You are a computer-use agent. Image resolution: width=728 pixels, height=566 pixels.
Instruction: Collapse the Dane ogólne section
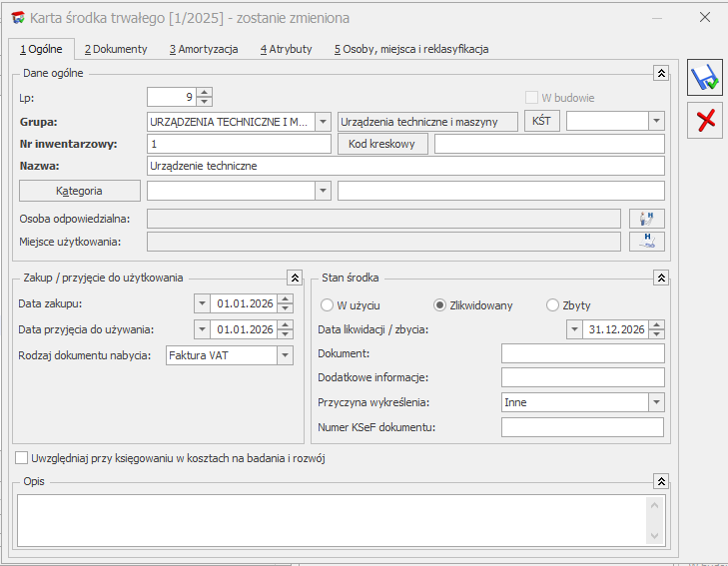(661, 73)
